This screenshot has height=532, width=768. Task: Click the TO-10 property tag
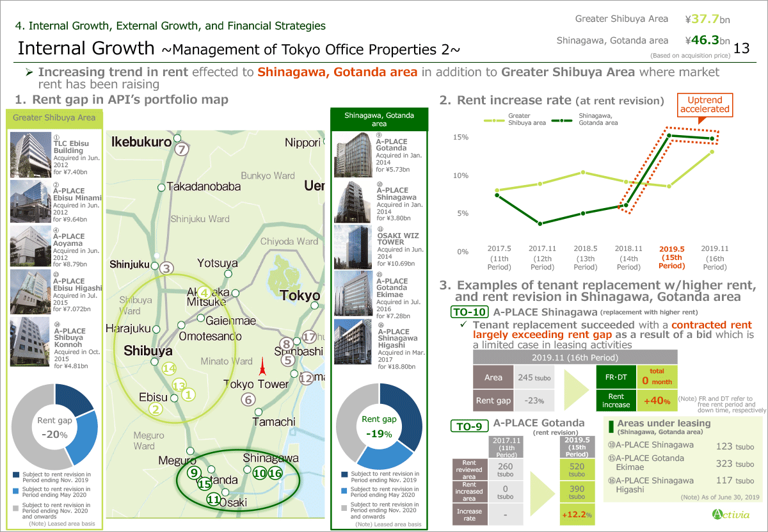[x=470, y=312]
